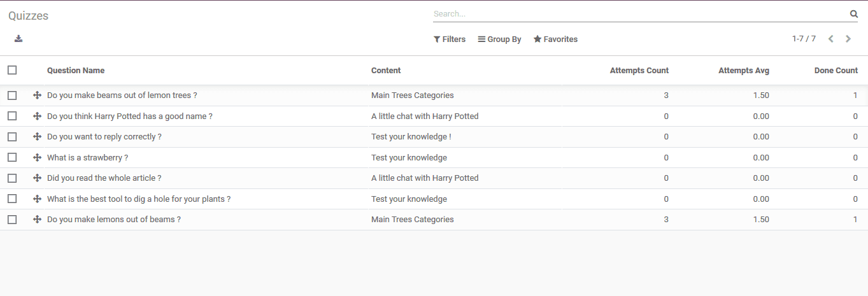
Task: Grab the drag handle for 'What is a strawberry ?'
Action: tap(38, 157)
